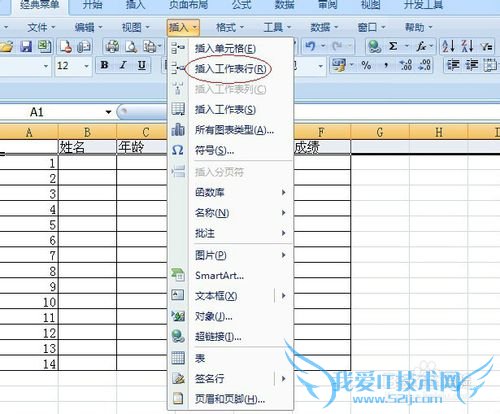Switch to the 公式 ribbon tab
The width and height of the screenshot is (500, 414).
click(241, 5)
